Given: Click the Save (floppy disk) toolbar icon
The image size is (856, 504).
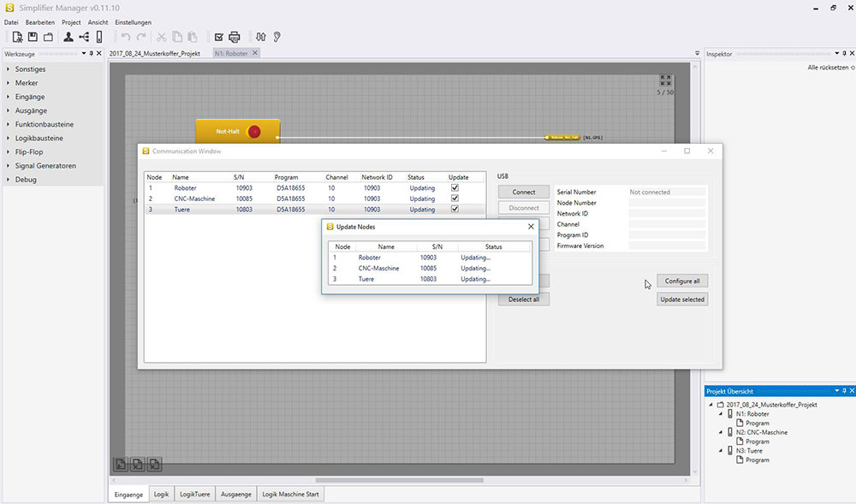Looking at the screenshot, I should point(33,37).
